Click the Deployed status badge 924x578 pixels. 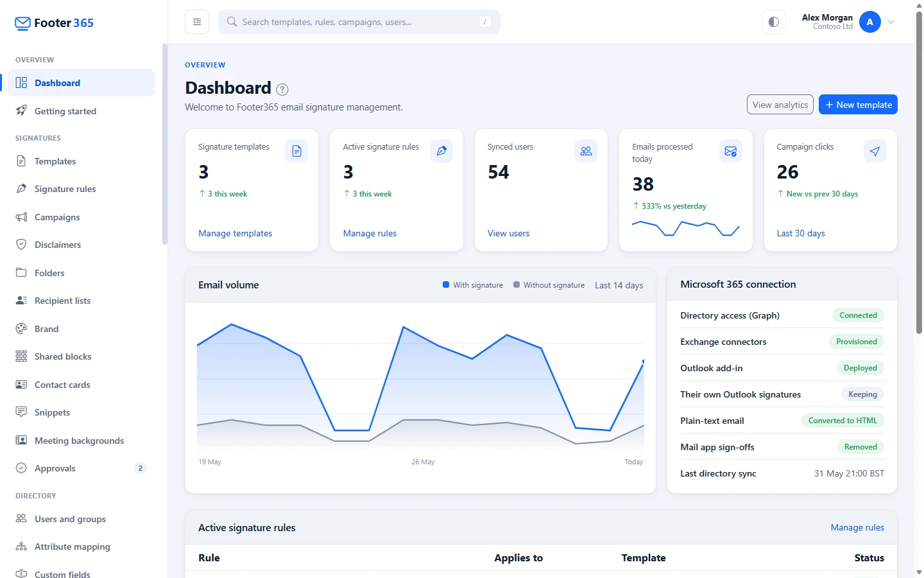[x=860, y=368]
